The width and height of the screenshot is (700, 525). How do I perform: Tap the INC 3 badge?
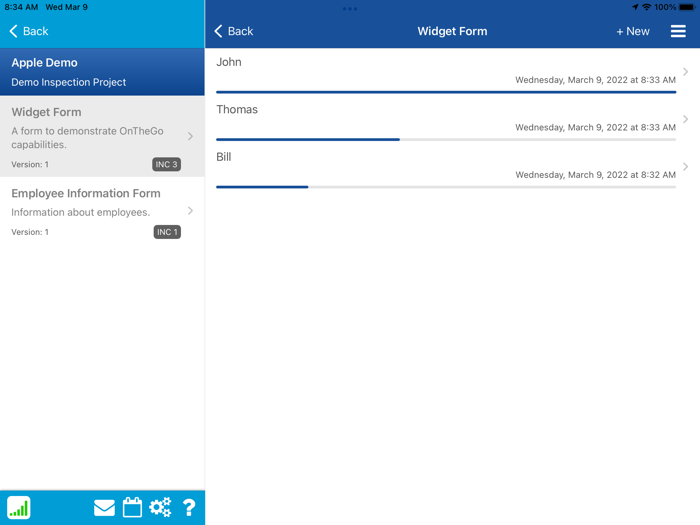click(167, 164)
